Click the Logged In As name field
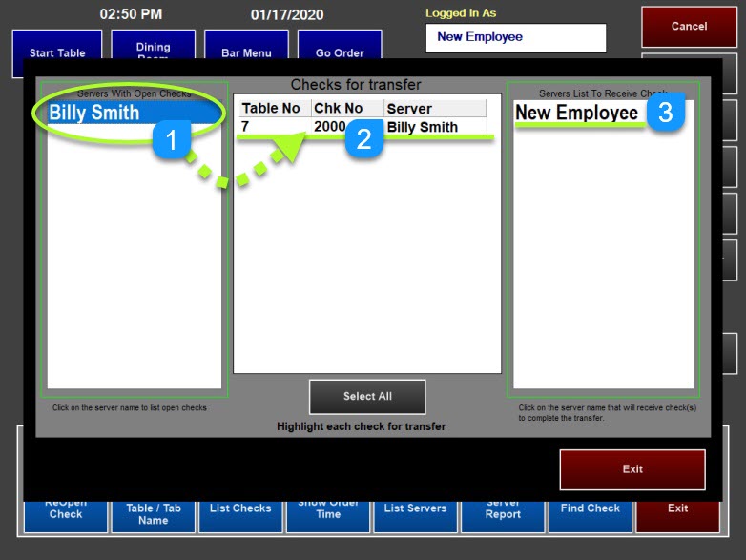 click(x=515, y=38)
